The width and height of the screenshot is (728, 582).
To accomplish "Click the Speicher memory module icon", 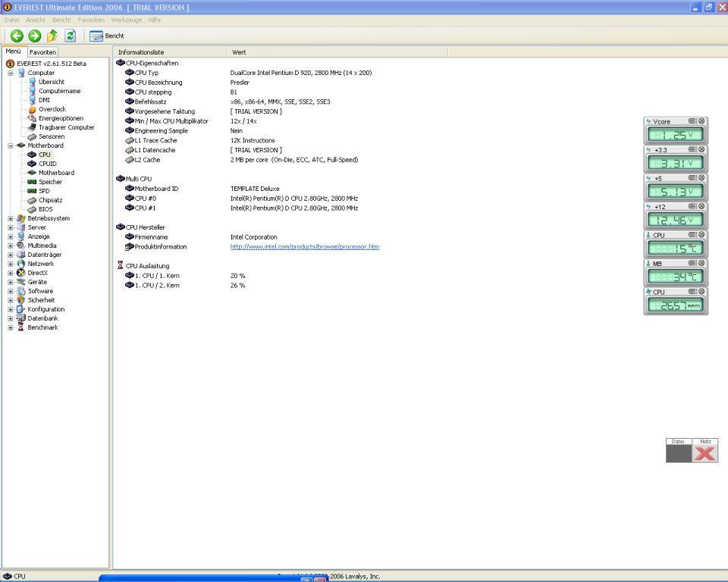I will coord(32,182).
